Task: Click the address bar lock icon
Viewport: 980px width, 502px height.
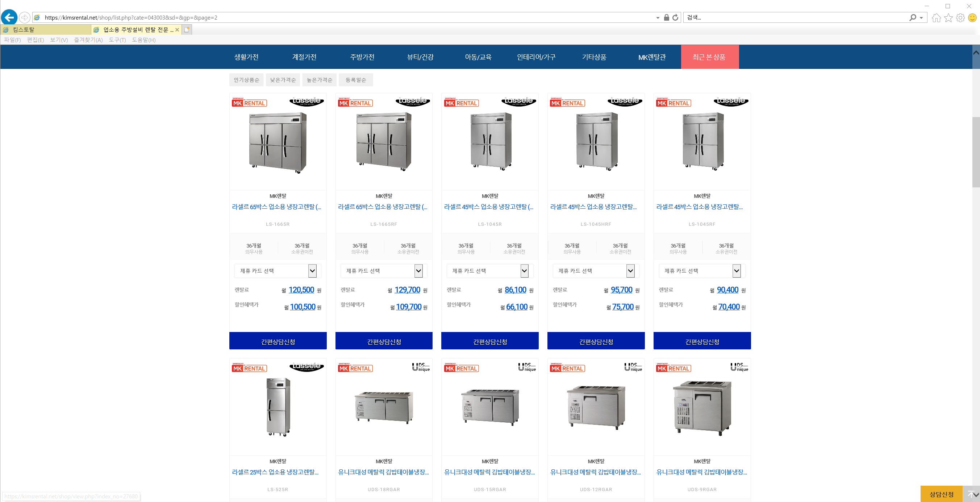Action: (x=667, y=17)
